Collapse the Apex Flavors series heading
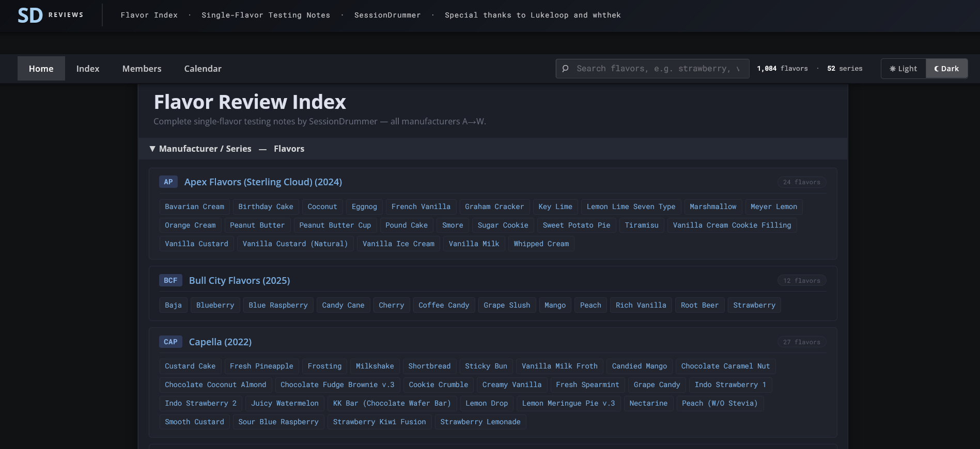Screen dimensions: 980x449 (x=263, y=182)
